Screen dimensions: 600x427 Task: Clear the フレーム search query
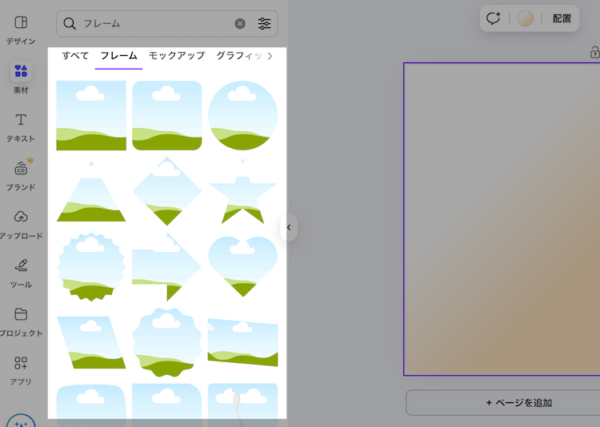[x=240, y=24]
